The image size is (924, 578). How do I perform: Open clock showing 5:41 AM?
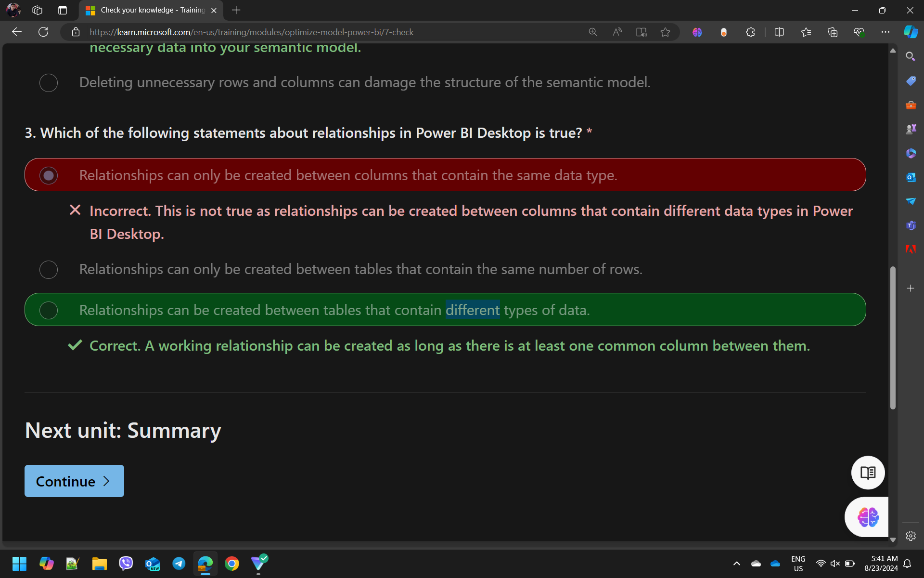[x=881, y=564]
